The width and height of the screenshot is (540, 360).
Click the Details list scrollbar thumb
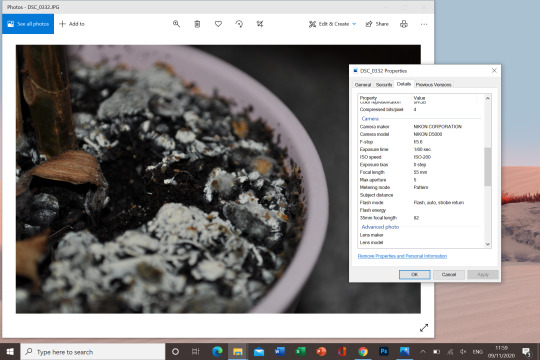pyautogui.click(x=488, y=167)
